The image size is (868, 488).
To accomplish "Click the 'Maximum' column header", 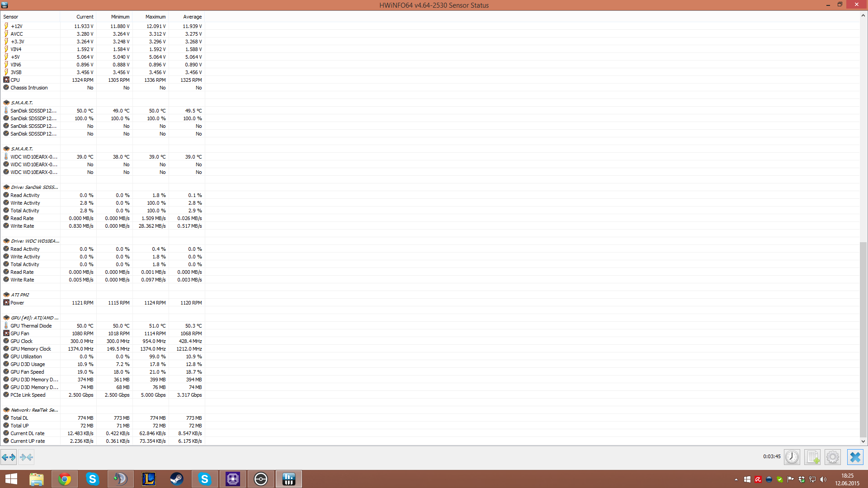I will coord(155,17).
